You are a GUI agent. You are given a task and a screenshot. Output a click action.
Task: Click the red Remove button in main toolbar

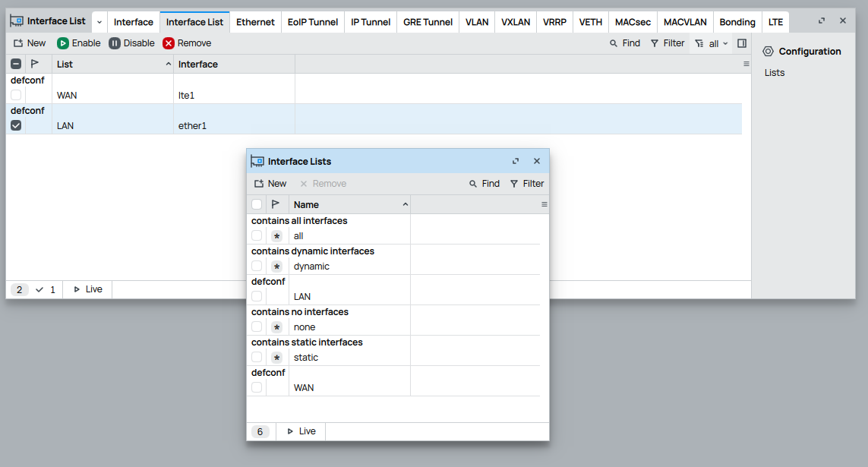187,43
